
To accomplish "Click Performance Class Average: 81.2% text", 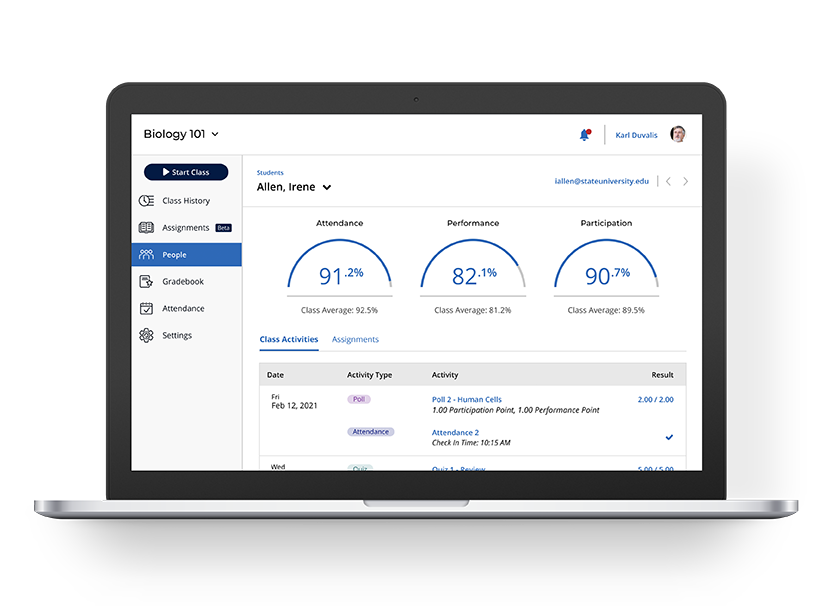I will pos(473,310).
